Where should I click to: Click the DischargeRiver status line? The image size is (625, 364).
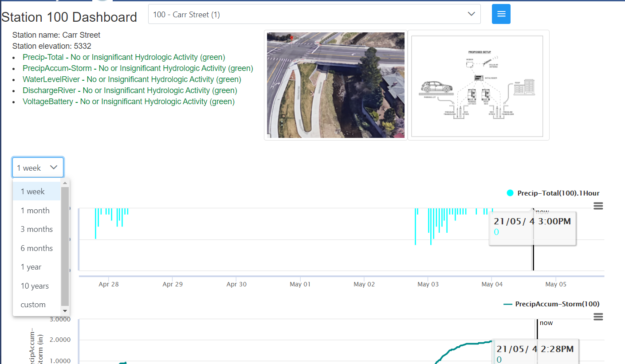(x=130, y=90)
